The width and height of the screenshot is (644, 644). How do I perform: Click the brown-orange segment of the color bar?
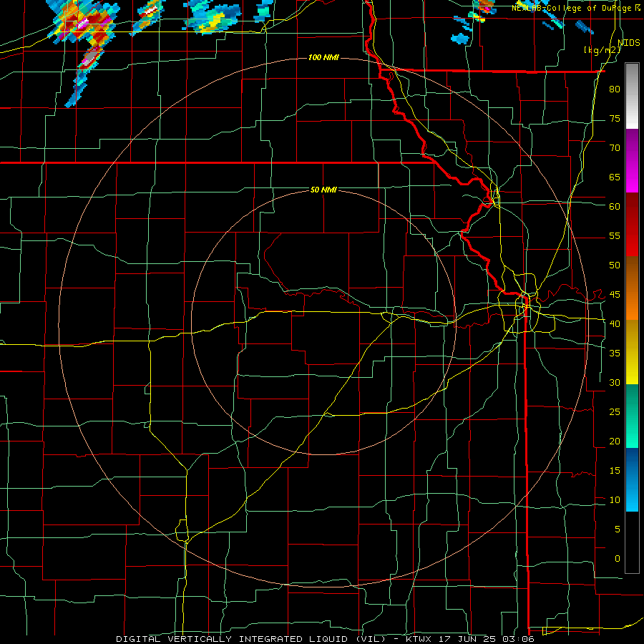(x=632, y=288)
